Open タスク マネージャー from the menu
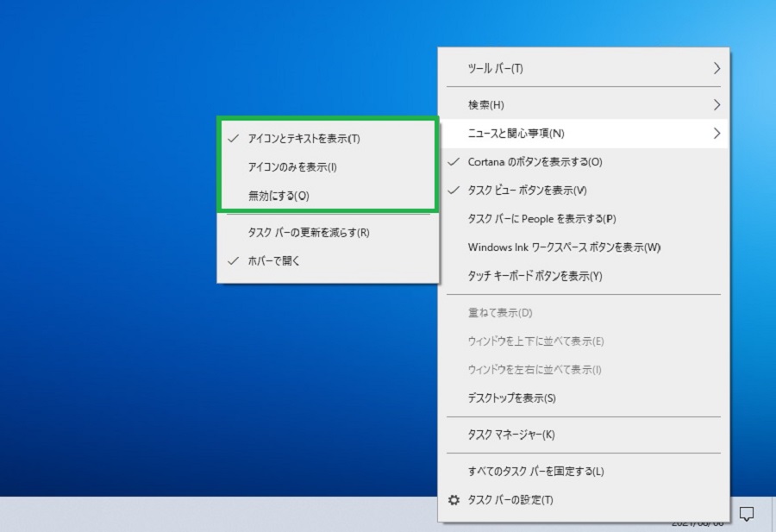Screen dimensions: 776x532 click(584, 435)
